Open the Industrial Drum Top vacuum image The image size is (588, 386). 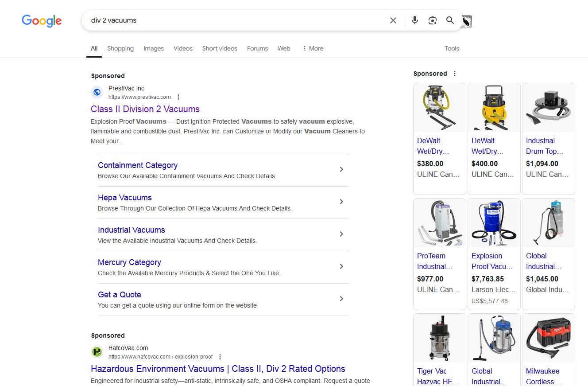point(549,108)
